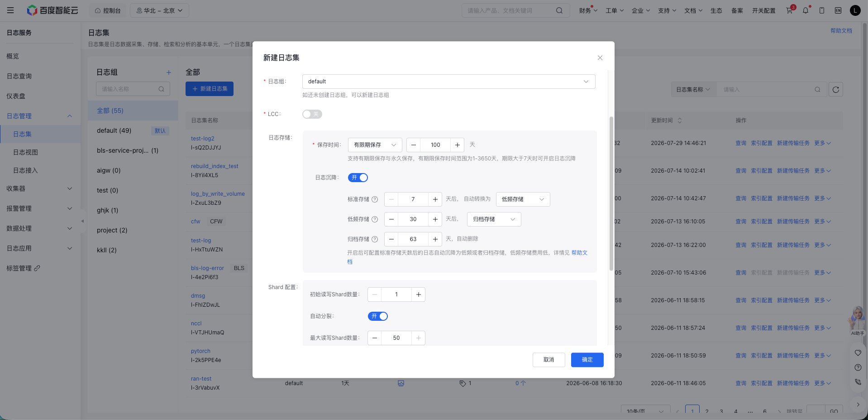Image resolution: width=868 pixels, height=420 pixels.
Task: Click the dialog vertical scrollbar
Action: click(x=611, y=193)
